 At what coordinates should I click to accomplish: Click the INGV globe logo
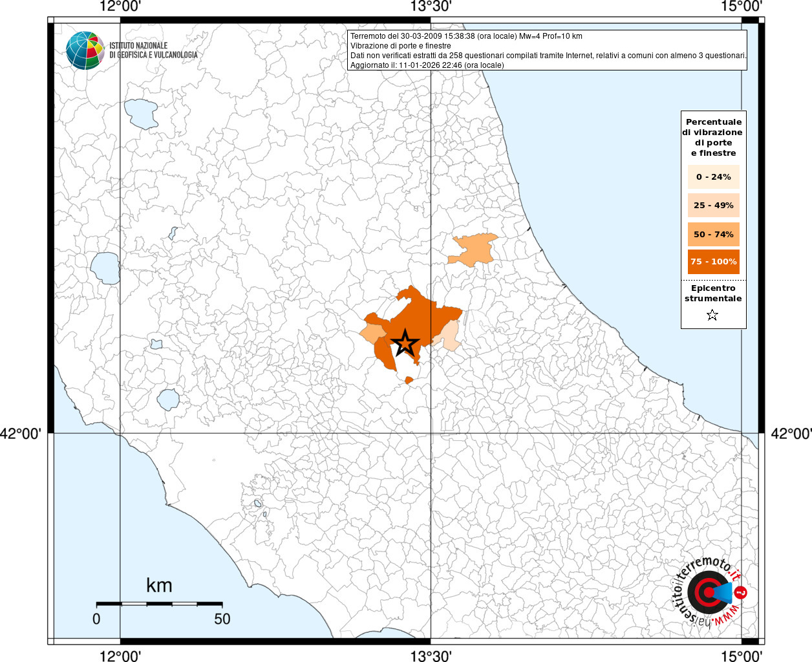[85, 50]
